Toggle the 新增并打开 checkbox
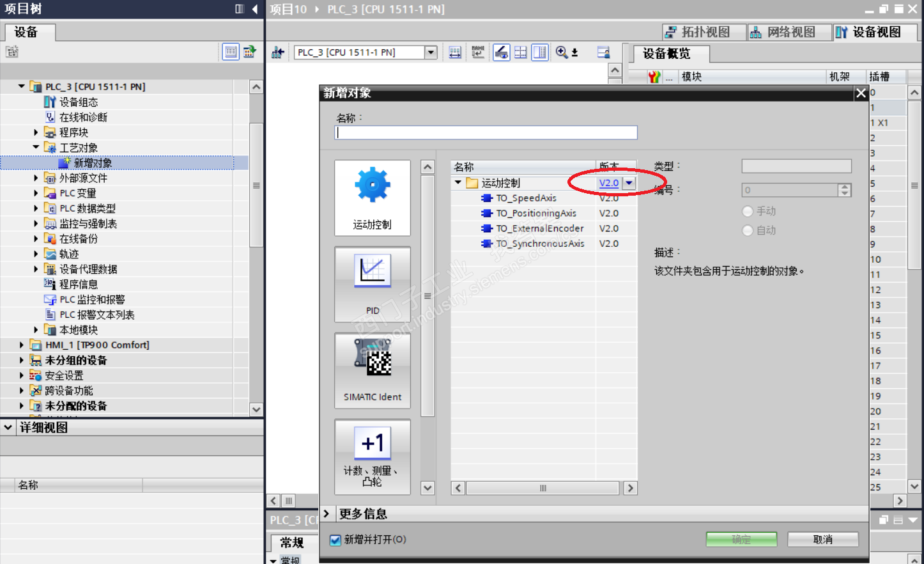The width and height of the screenshot is (924, 564). point(335,540)
